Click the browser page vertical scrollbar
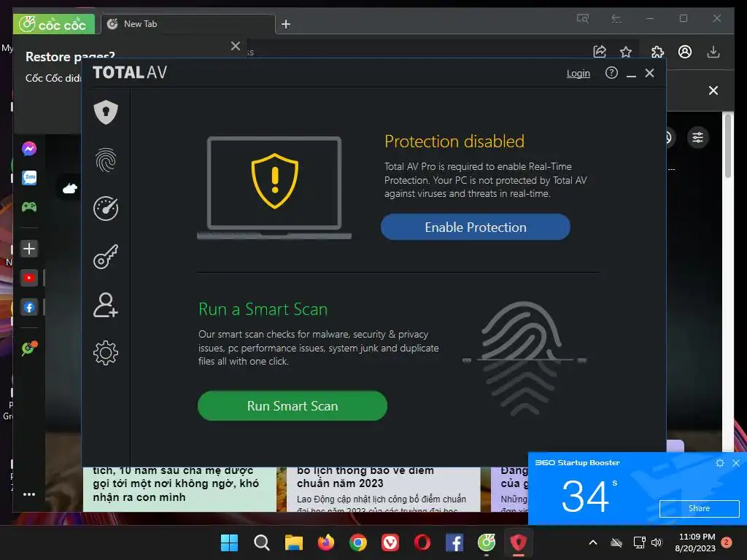Viewport: 747px width, 560px height. [x=727, y=146]
